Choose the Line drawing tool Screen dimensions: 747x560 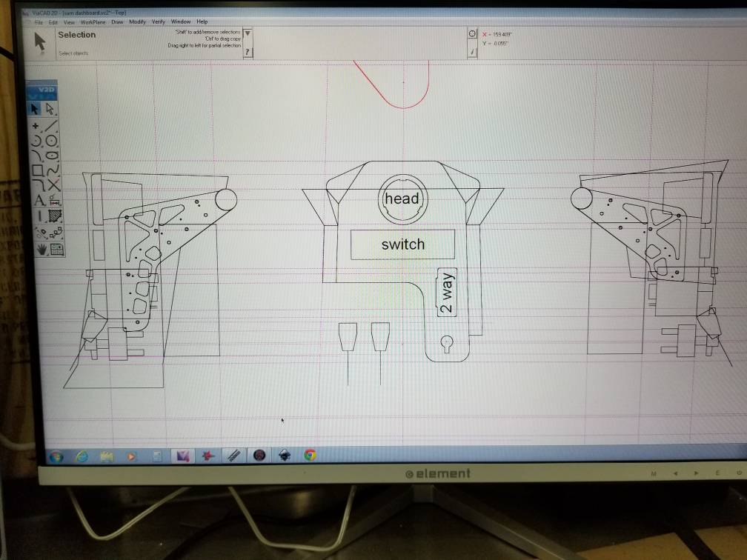tap(51, 125)
